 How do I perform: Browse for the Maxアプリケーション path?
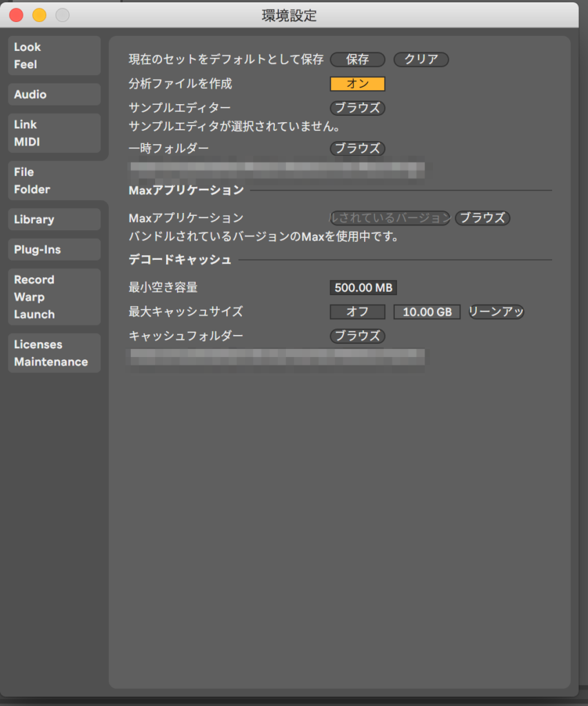pyautogui.click(x=483, y=218)
